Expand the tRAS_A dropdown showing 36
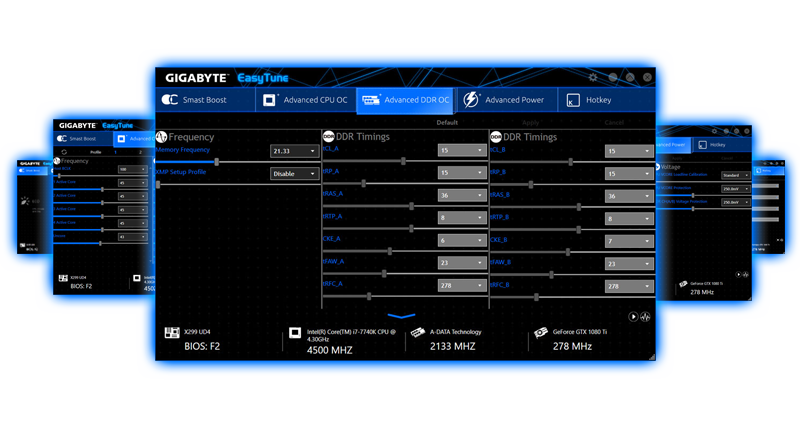This screenshot has width=800, height=425. 461,196
